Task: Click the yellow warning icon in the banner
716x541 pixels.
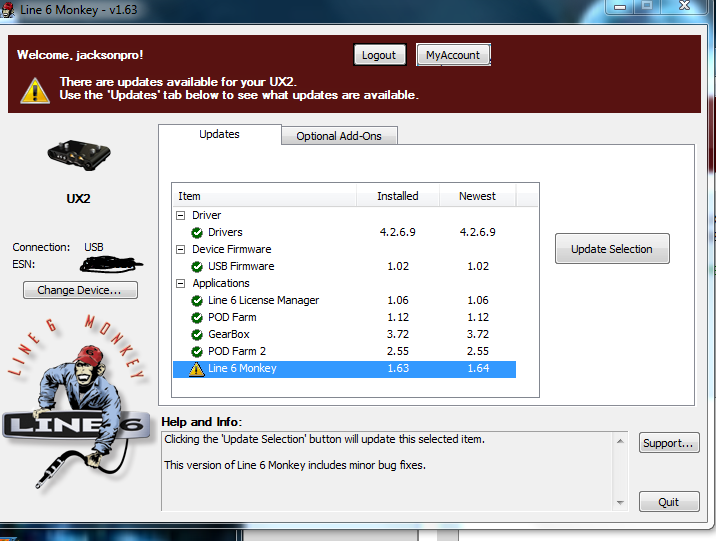Action: tap(36, 89)
